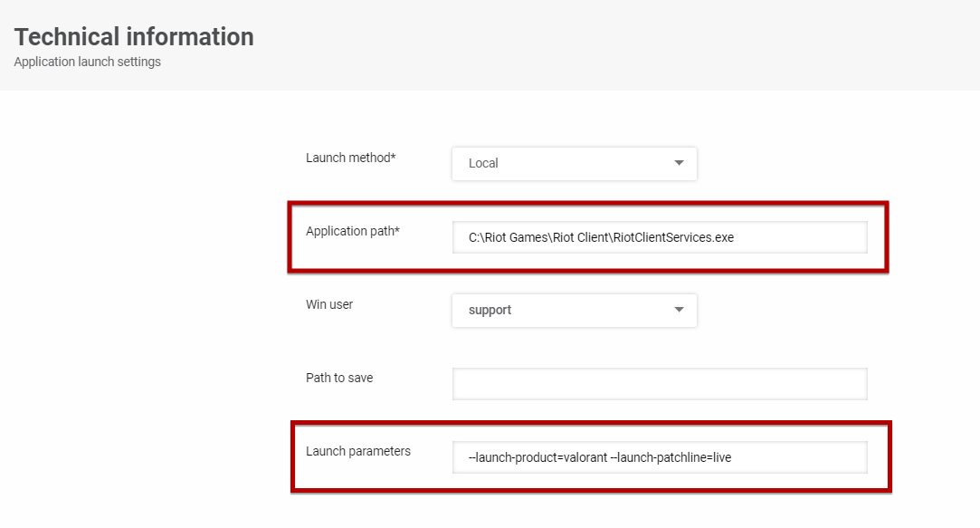Image resolution: width=980 pixels, height=528 pixels.
Task: Click inside the empty Path to save field
Action: pyautogui.click(x=659, y=384)
